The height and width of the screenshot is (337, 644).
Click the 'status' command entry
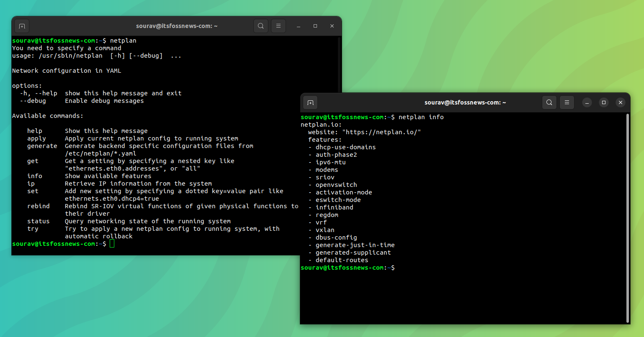click(x=38, y=221)
